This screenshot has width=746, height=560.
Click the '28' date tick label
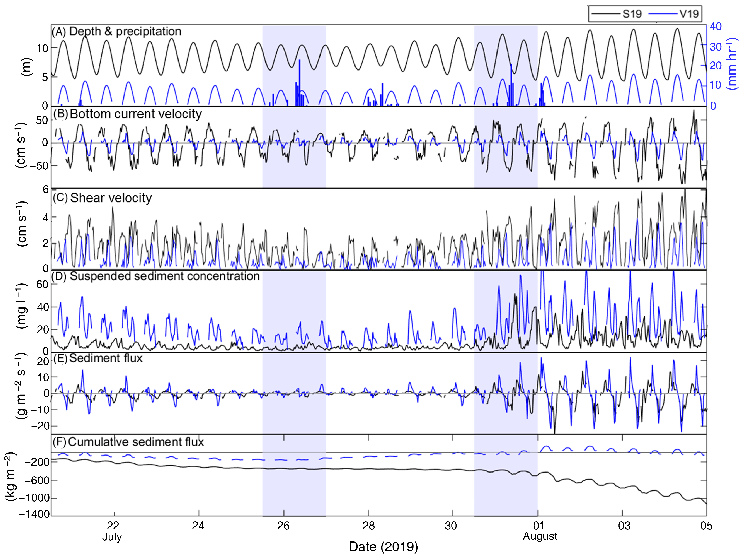(x=369, y=526)
